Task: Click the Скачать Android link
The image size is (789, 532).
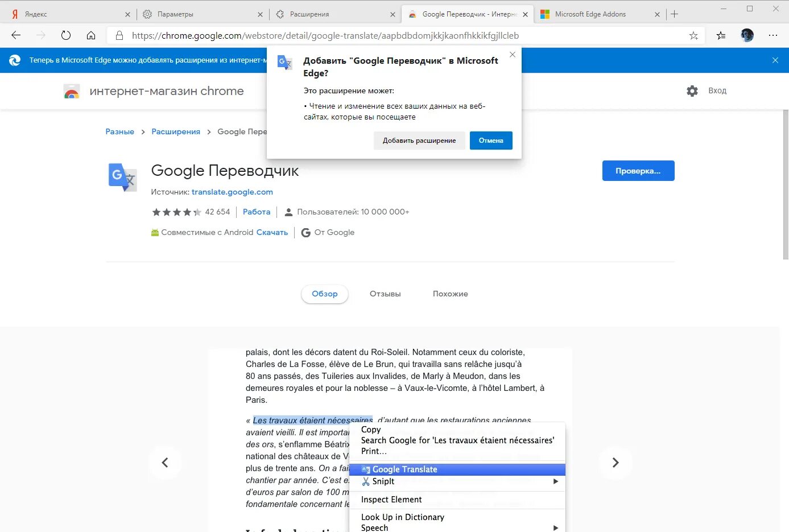Action: click(x=272, y=233)
